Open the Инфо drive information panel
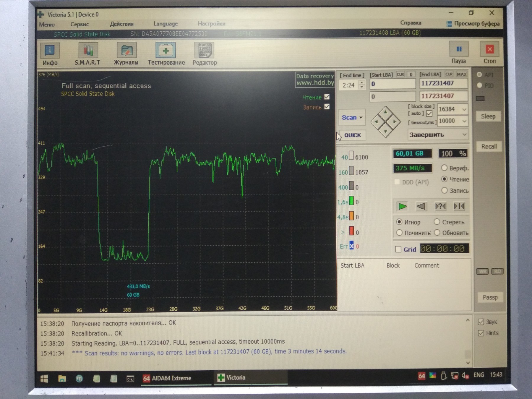Screen dimensions: 532x399 click(50, 53)
